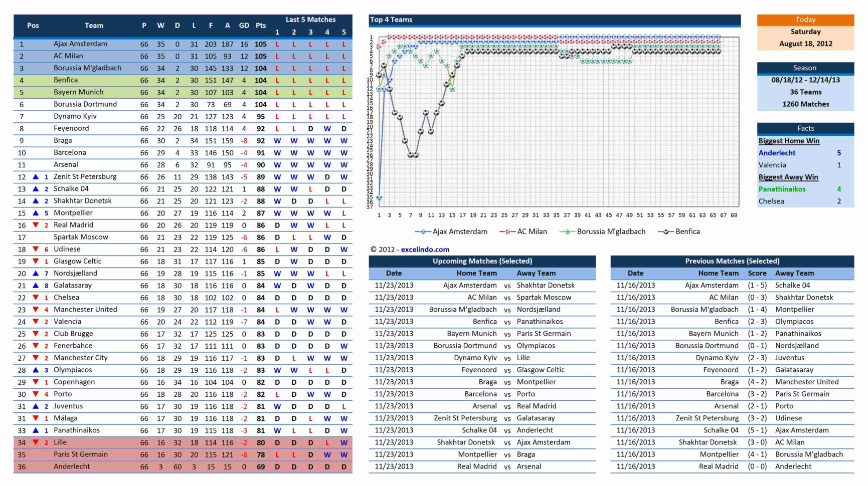868x486 pixels.
Task: Toggle the AC Milan legend entry
Action: point(508,231)
